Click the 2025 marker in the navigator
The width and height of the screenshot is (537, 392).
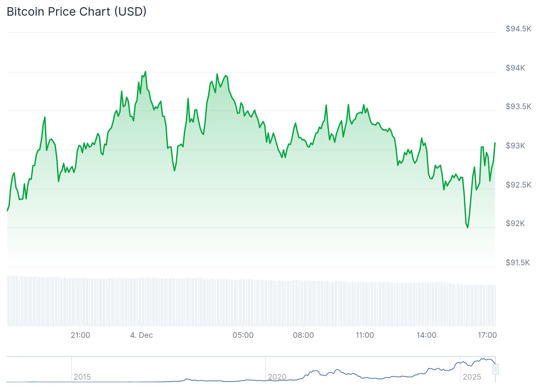[472, 377]
